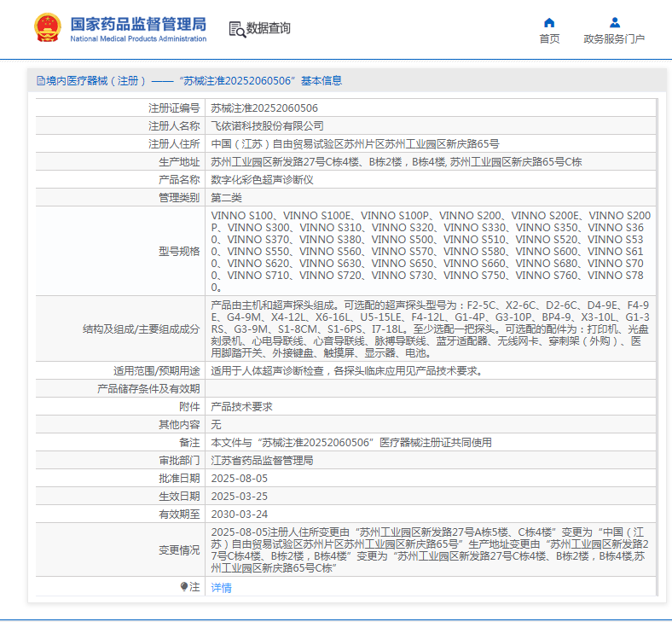Select expiry date value 2030-03-24
Image resolution: width=672 pixels, height=622 pixels.
[x=240, y=514]
